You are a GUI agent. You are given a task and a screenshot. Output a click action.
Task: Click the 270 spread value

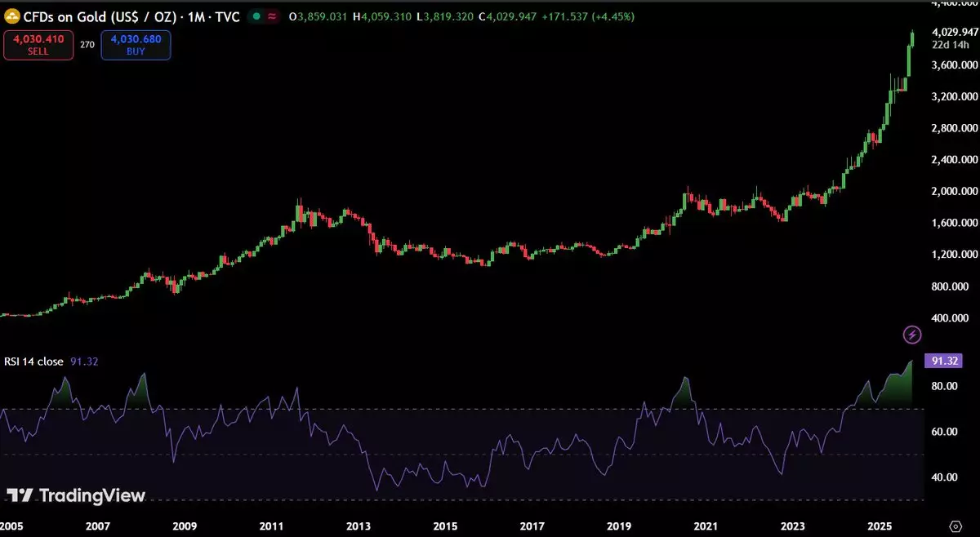pyautogui.click(x=87, y=46)
